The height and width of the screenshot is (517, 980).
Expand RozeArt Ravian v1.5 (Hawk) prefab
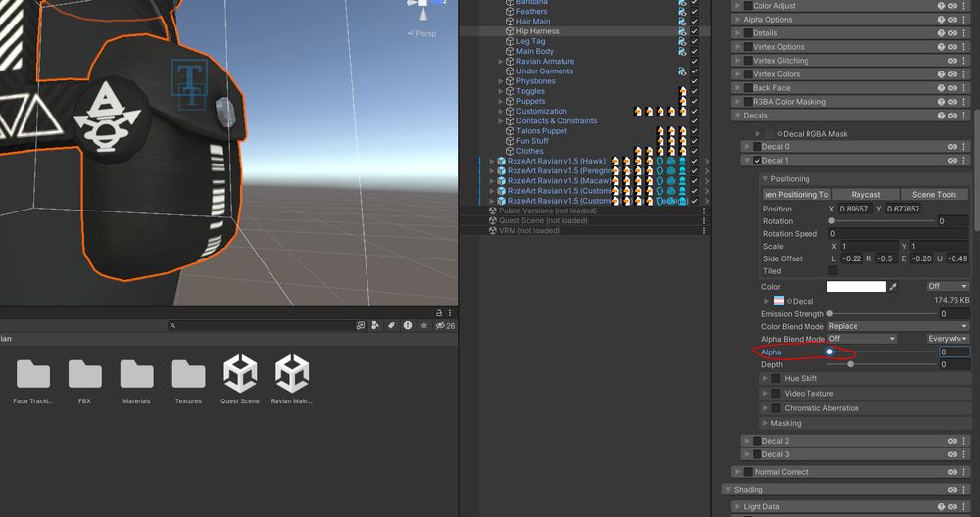coord(491,162)
